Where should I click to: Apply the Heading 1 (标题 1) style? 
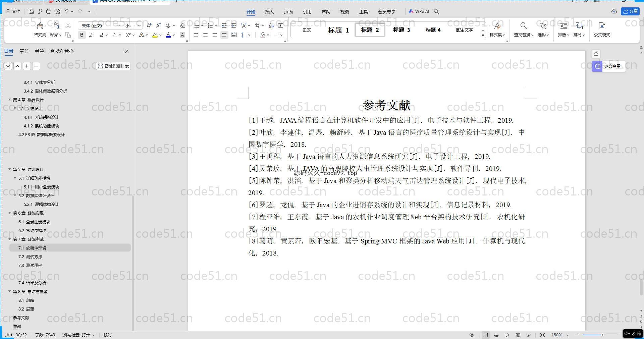click(x=338, y=30)
